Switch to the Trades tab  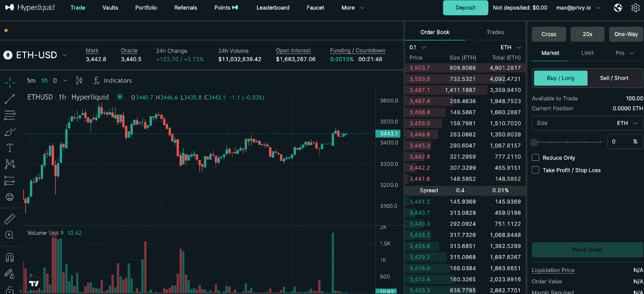point(495,32)
